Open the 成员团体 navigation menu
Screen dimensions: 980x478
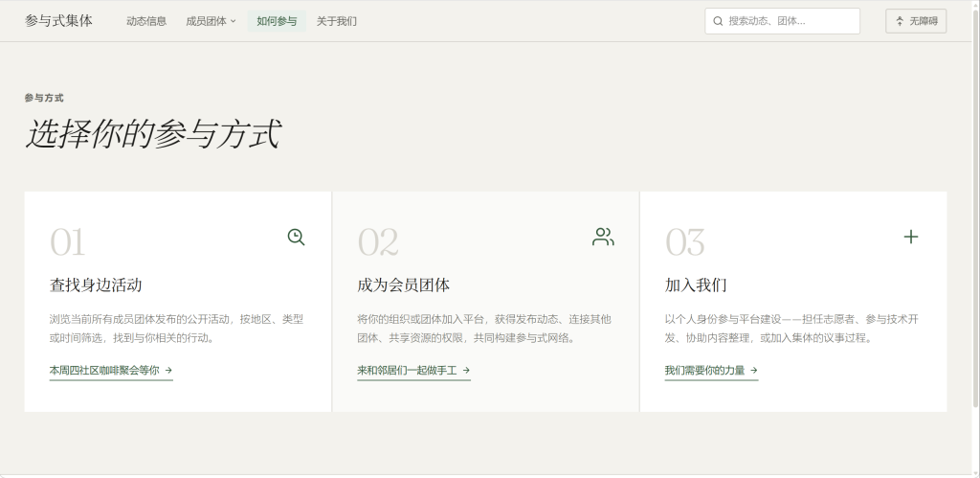pyautogui.click(x=212, y=21)
